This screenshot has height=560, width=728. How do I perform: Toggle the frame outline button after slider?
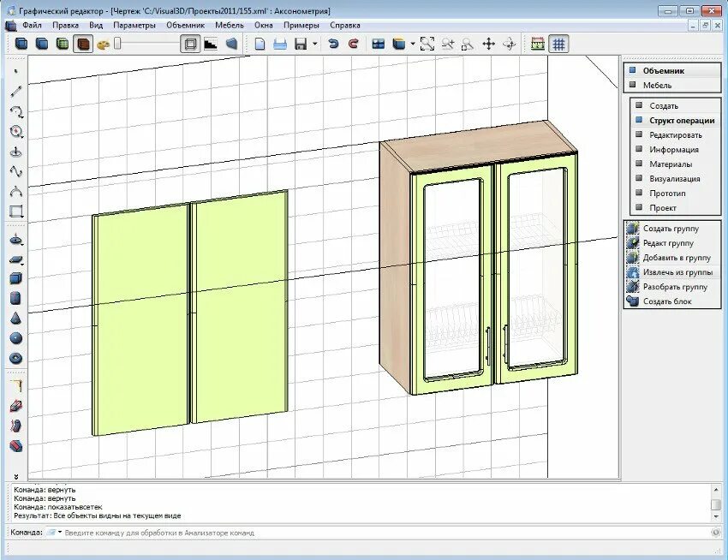click(190, 45)
